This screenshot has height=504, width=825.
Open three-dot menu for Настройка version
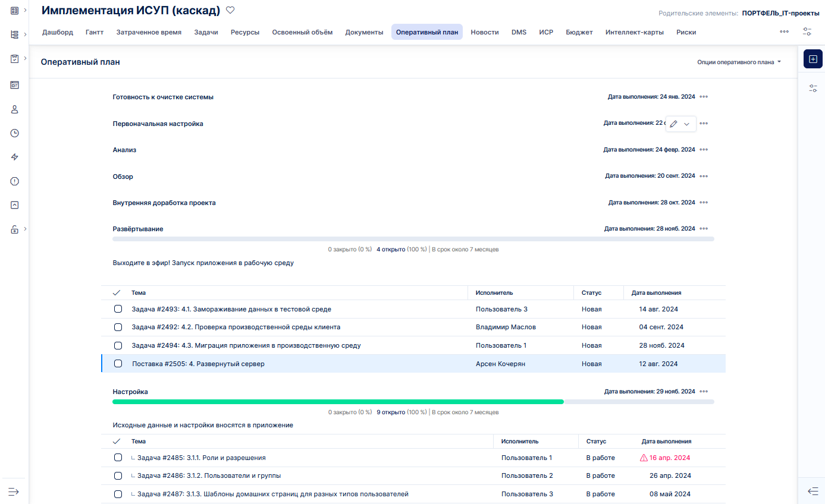pyautogui.click(x=704, y=392)
